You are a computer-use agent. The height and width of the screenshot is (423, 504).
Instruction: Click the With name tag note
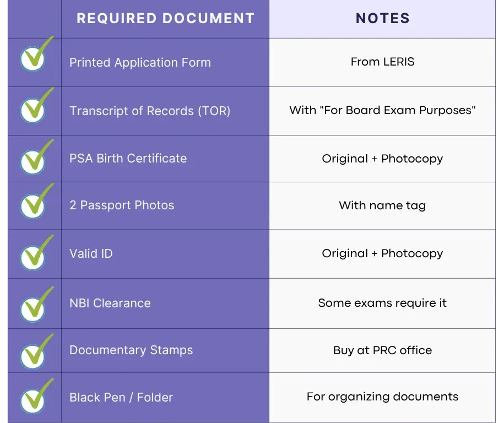[382, 205]
